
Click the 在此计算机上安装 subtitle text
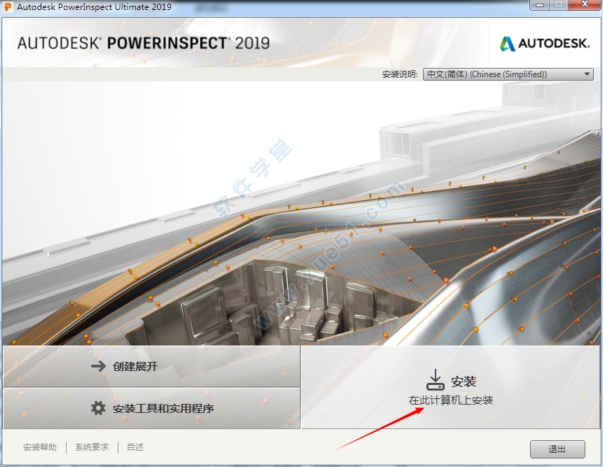(x=451, y=400)
